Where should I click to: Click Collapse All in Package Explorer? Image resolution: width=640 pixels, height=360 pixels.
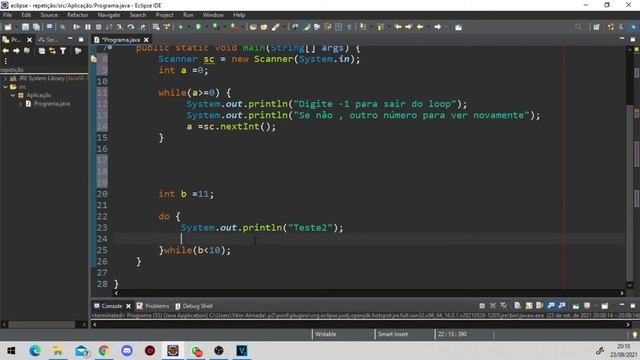(x=42, y=51)
